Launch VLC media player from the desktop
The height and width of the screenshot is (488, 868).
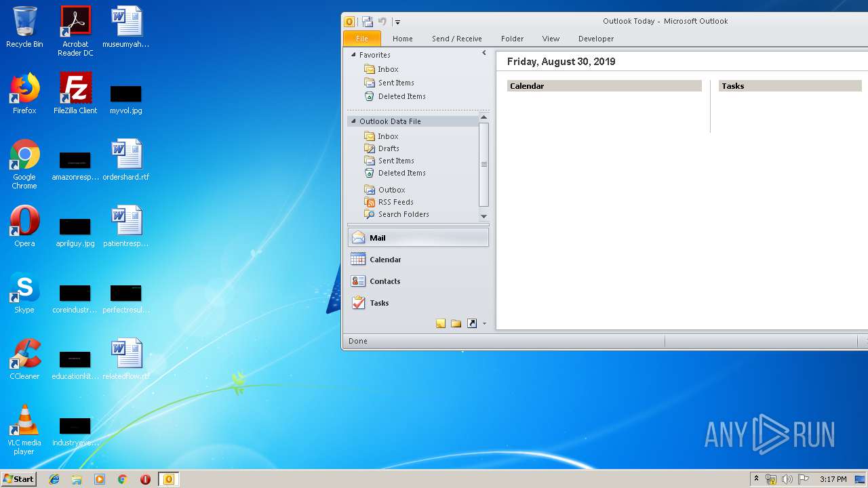tap(24, 430)
